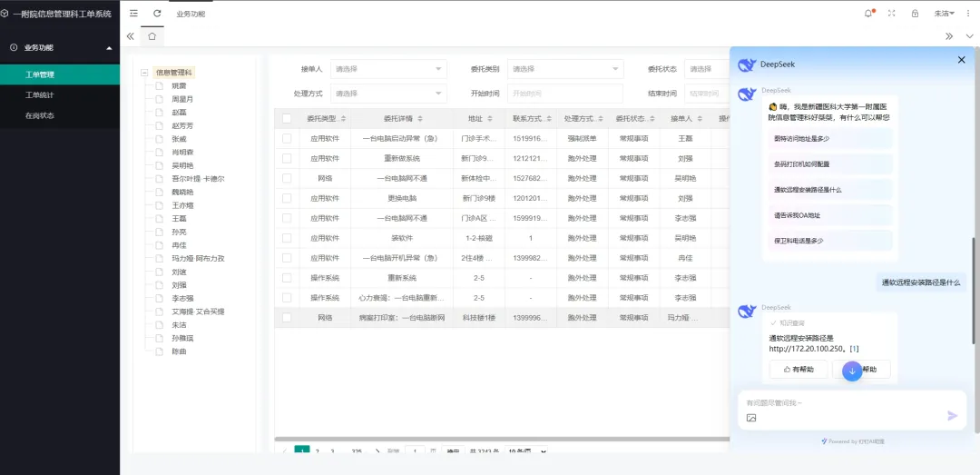This screenshot has height=475, width=980.
Task: Open the 工单统计 menu item
Action: point(39,94)
